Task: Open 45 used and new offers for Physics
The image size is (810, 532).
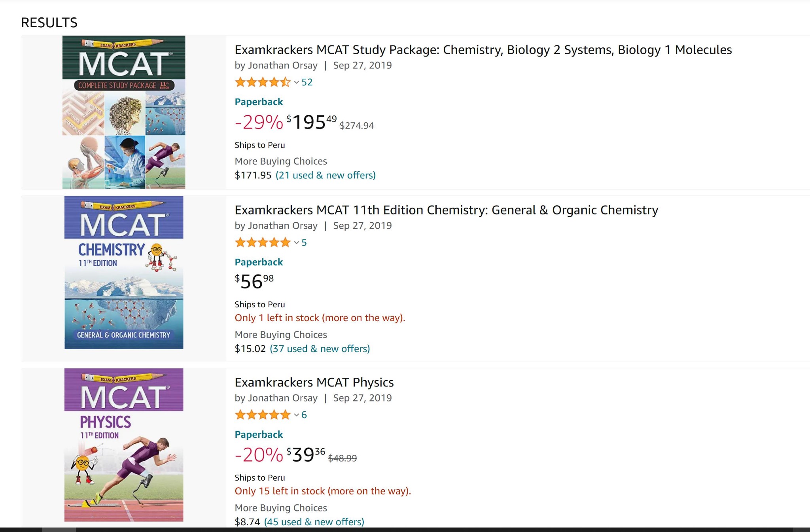Action: point(314,522)
